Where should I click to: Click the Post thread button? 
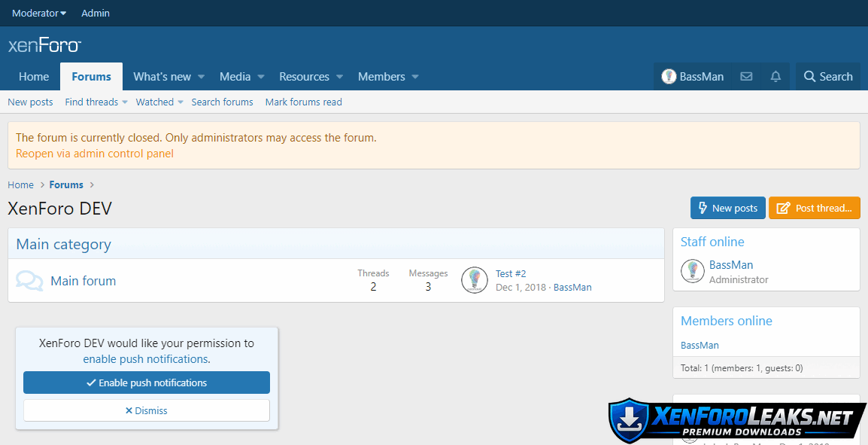pyautogui.click(x=814, y=208)
